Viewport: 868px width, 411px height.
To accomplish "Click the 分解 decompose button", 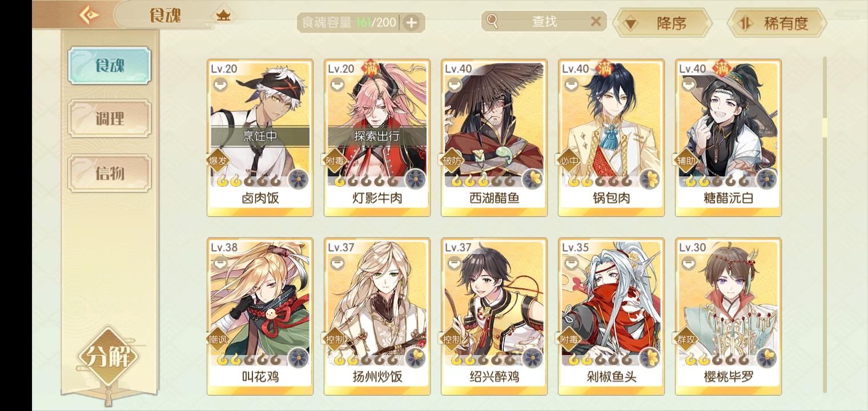I will 108,357.
